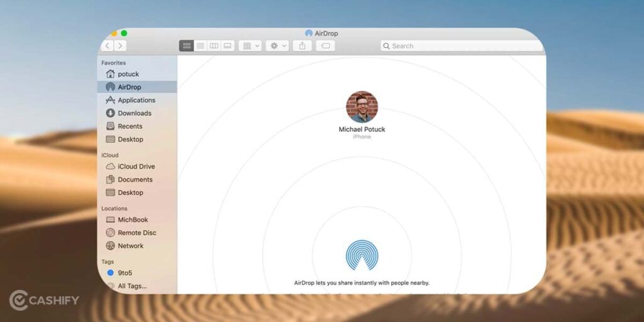Screen dimensions: 644x322
Task: Click the green fullscreen window button
Action: [x=124, y=33]
